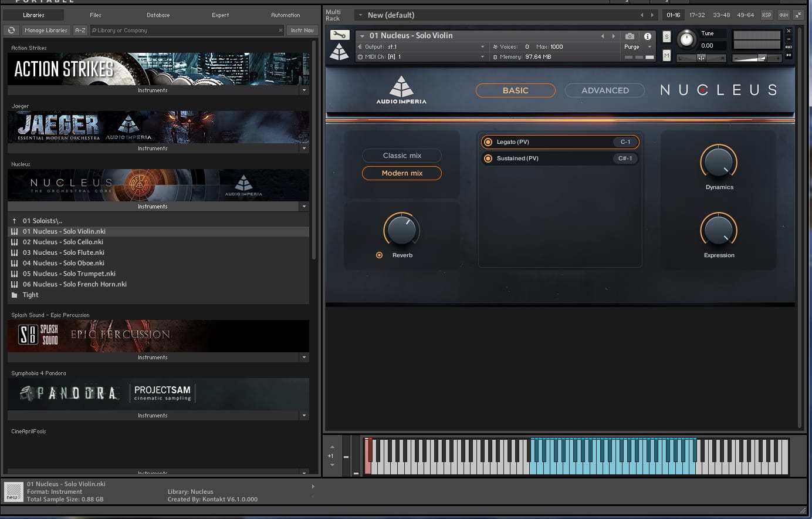Screen dimensions: 812x519
Task: Click the PV button on the instrument header
Action: point(789,55)
